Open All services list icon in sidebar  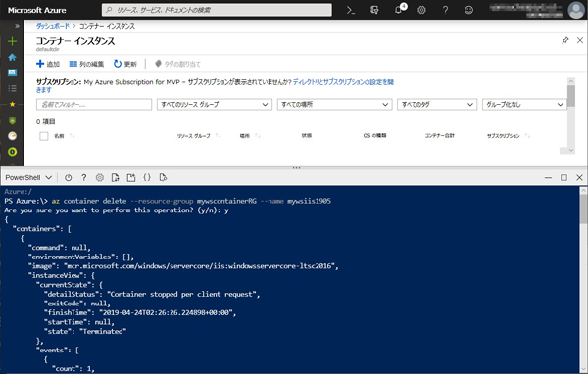click(x=13, y=88)
